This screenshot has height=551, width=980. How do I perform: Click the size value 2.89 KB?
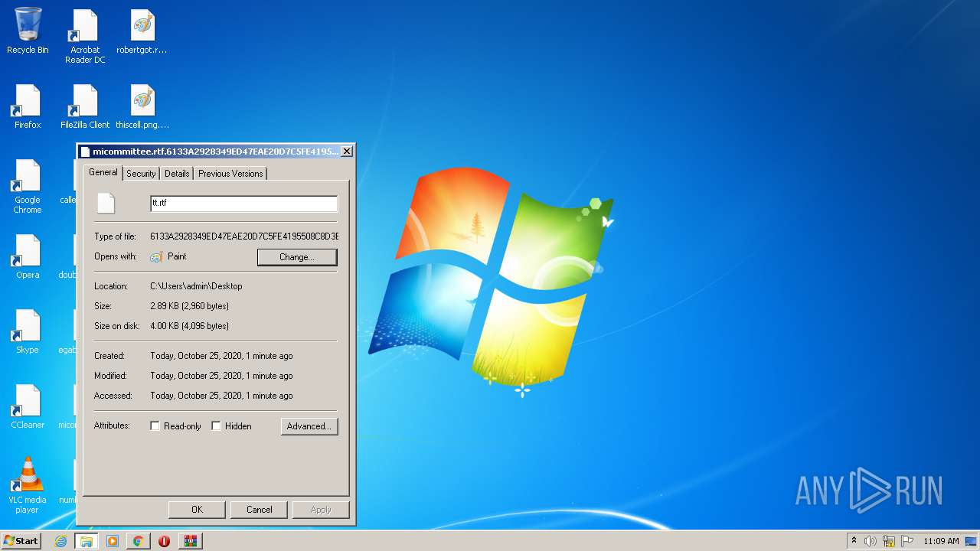click(189, 306)
